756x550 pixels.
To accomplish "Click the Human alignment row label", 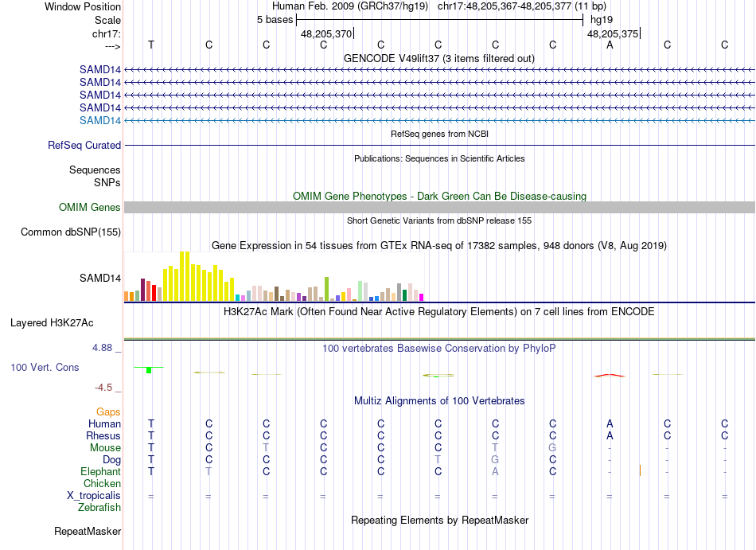I will 104,423.
